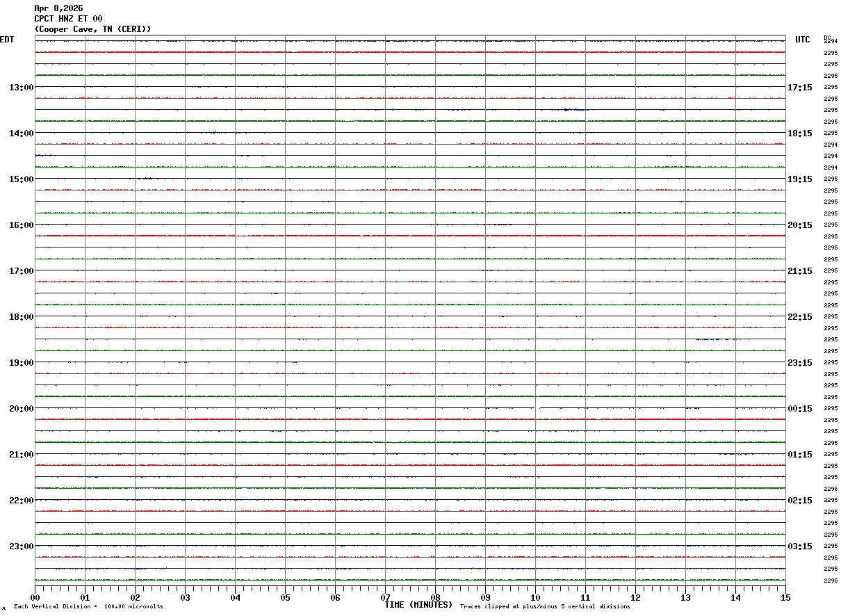Click the "00" minute axis label

35,598
